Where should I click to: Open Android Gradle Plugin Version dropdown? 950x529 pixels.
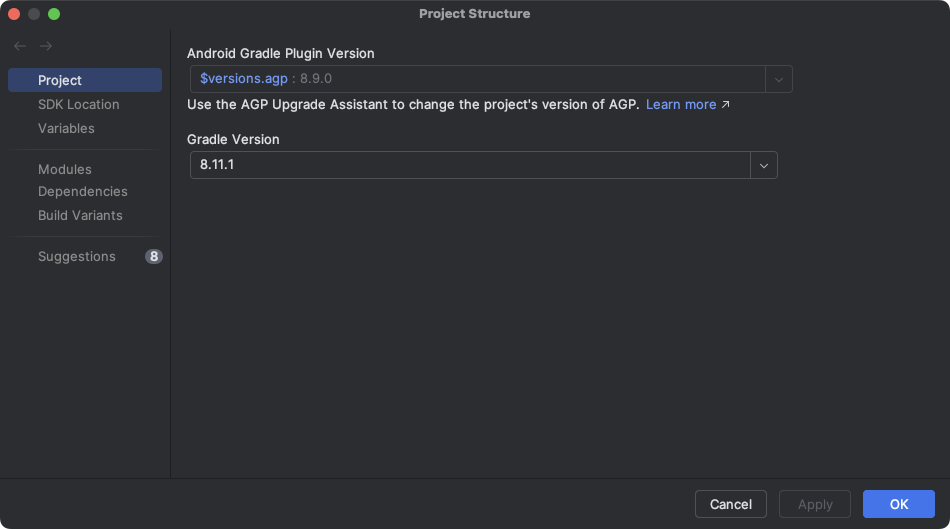pyautogui.click(x=779, y=79)
